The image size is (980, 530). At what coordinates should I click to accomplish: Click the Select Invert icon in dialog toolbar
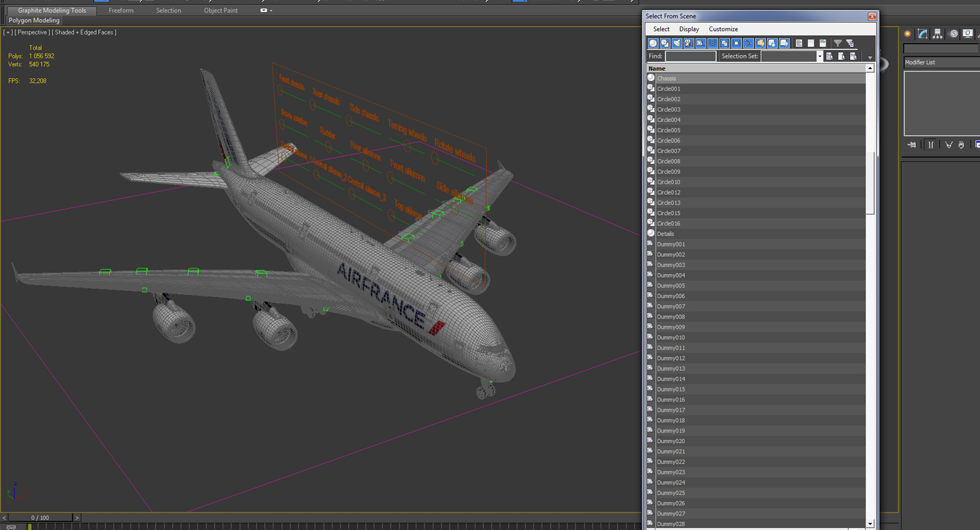[823, 43]
